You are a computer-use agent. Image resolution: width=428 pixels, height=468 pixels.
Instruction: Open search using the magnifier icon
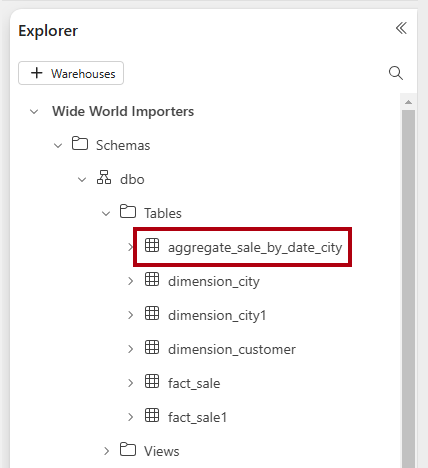point(396,73)
